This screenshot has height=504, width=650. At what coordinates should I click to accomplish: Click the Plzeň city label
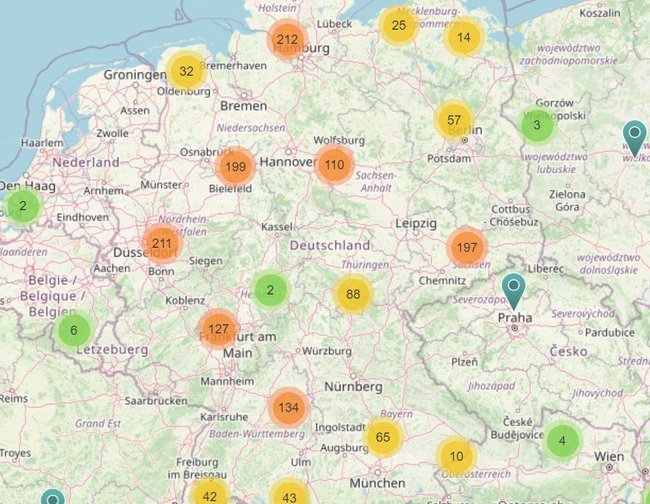[x=464, y=362]
